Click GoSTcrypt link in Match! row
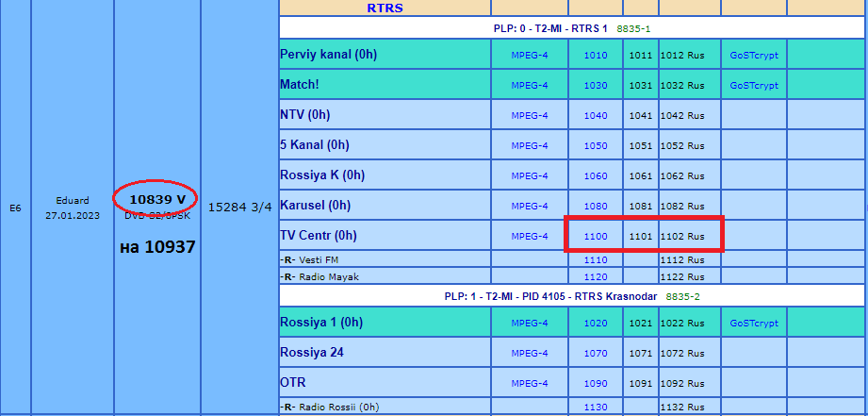The image size is (868, 416). 754,86
